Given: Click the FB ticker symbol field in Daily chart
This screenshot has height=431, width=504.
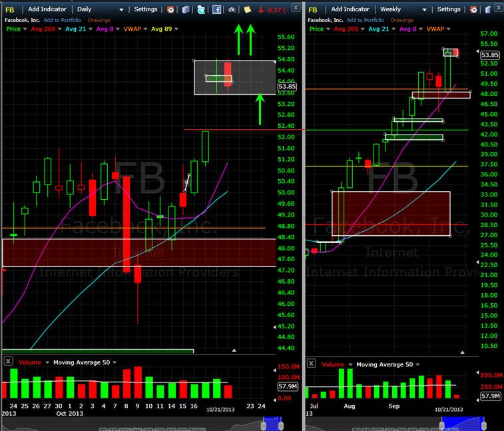Looking at the screenshot, I should [x=10, y=9].
